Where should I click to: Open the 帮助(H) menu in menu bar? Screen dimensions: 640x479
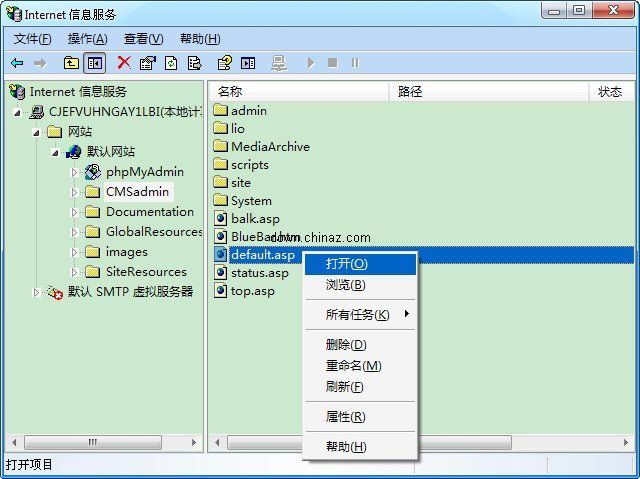[x=200, y=39]
